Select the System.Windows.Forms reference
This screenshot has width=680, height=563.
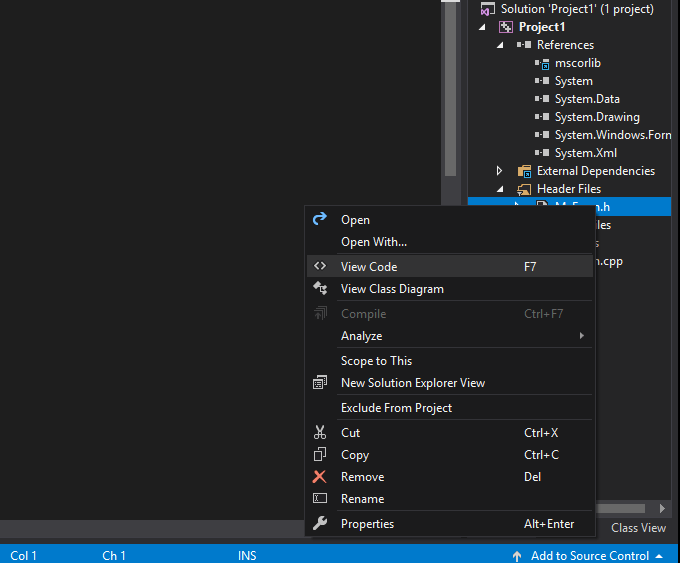click(613, 135)
